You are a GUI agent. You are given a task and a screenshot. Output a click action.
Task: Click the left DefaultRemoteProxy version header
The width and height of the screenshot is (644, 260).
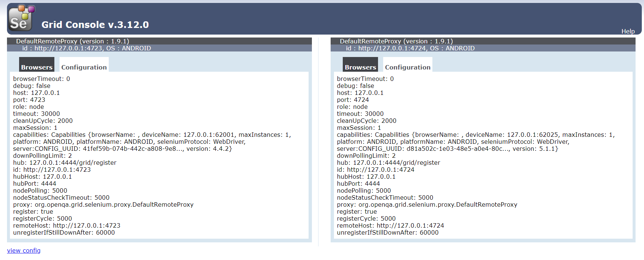(72, 41)
